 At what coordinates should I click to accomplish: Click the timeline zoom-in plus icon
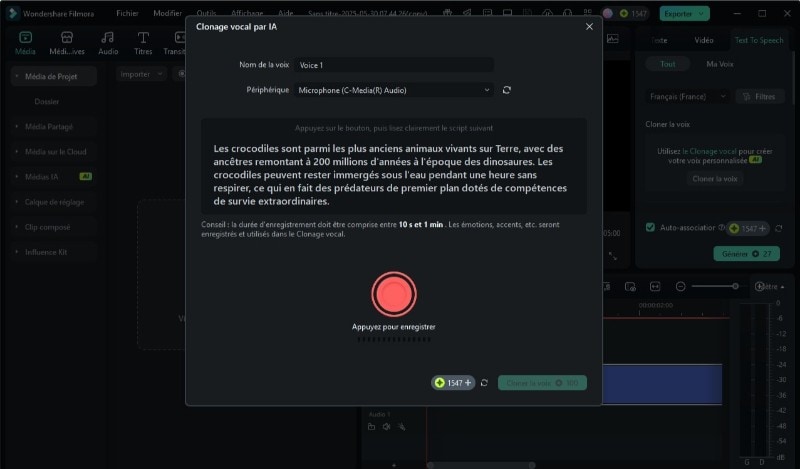pos(759,286)
